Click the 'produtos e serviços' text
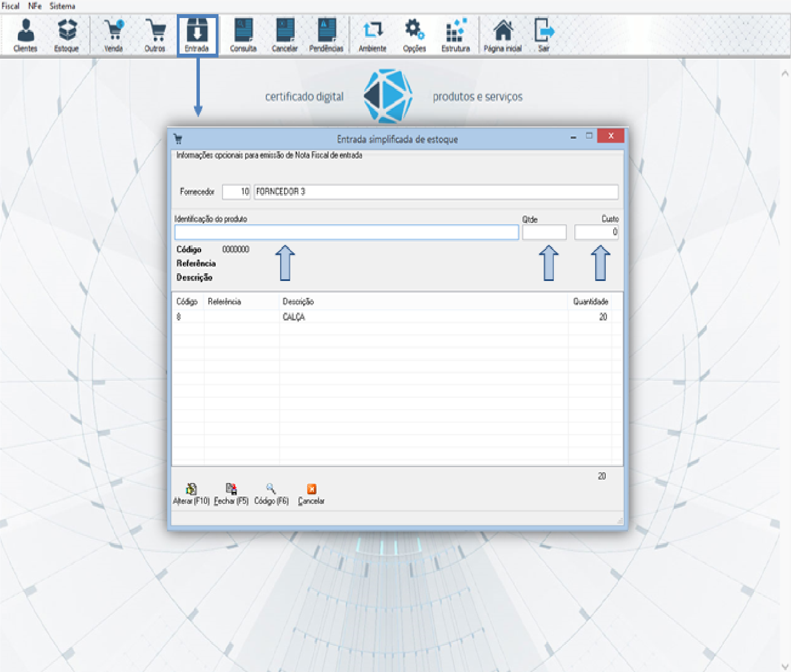The width and height of the screenshot is (791, 672). click(x=478, y=96)
